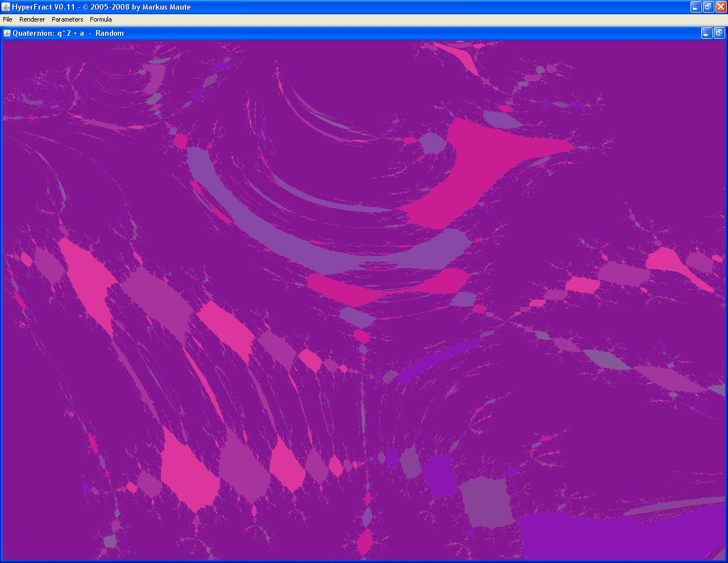Viewport: 728px width, 563px height.
Task: Minimize the main HyperFract window
Action: point(696,7)
